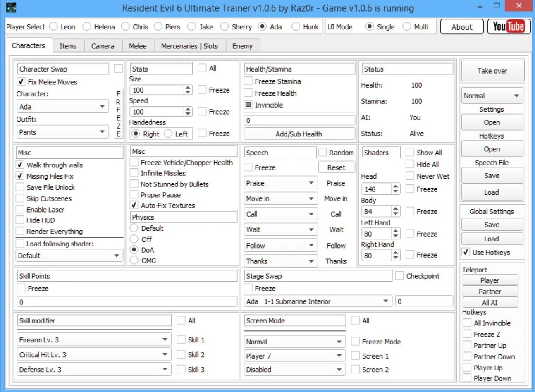Switch to the Items tab
Screen dimensions: 535x392
pos(68,46)
